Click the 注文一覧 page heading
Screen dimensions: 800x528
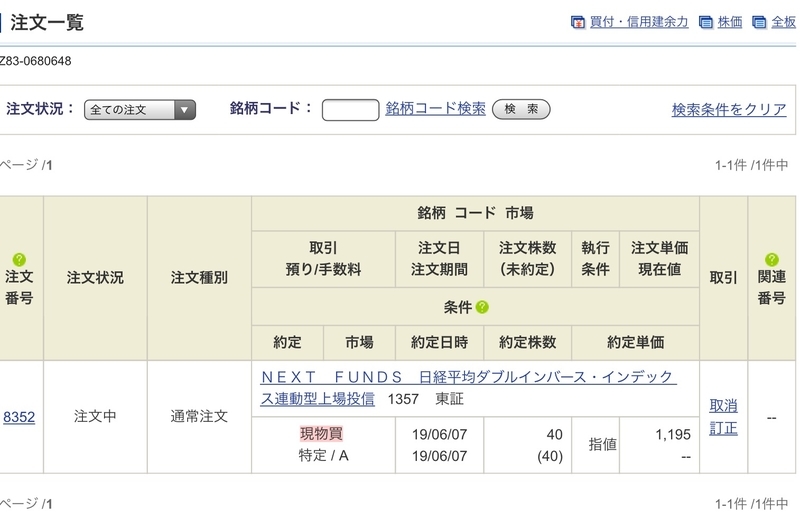[47, 22]
